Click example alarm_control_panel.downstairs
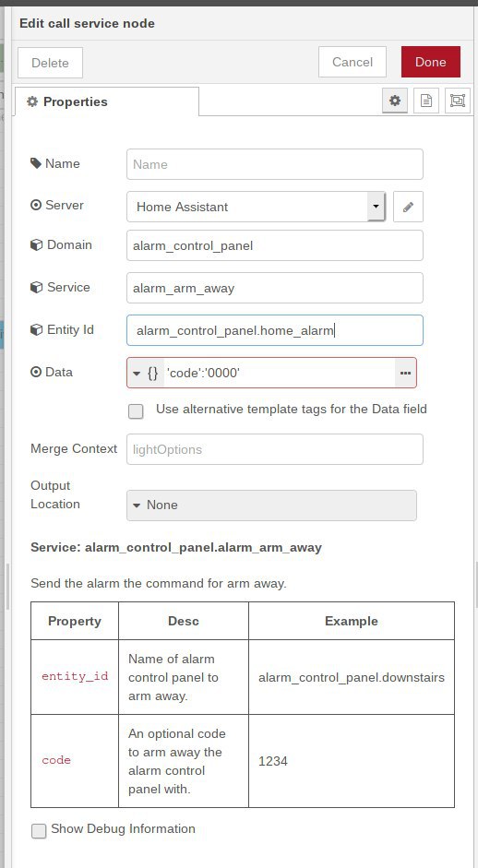478x868 pixels. (352, 677)
